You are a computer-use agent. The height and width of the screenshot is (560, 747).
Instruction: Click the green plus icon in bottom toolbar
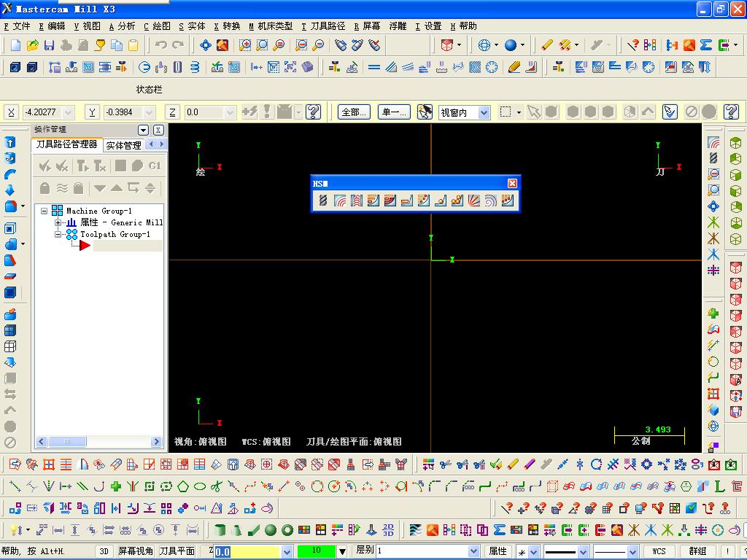116,486
